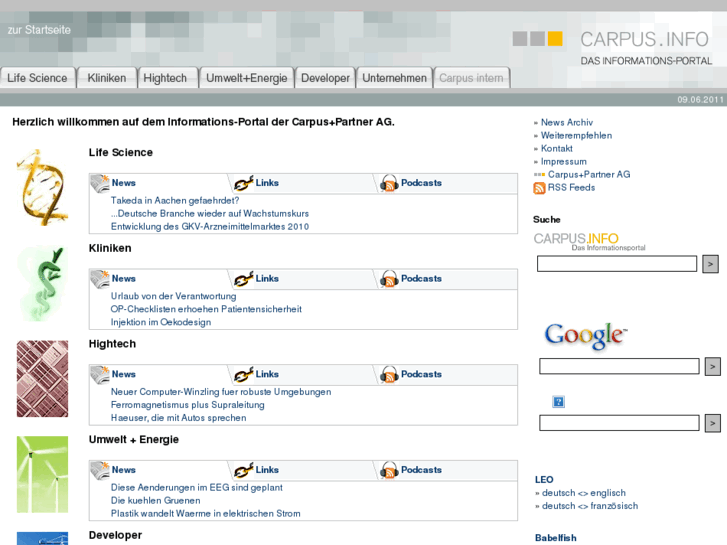Click the chain Links icon under Kliniken
727x545 pixels.
[243, 279]
